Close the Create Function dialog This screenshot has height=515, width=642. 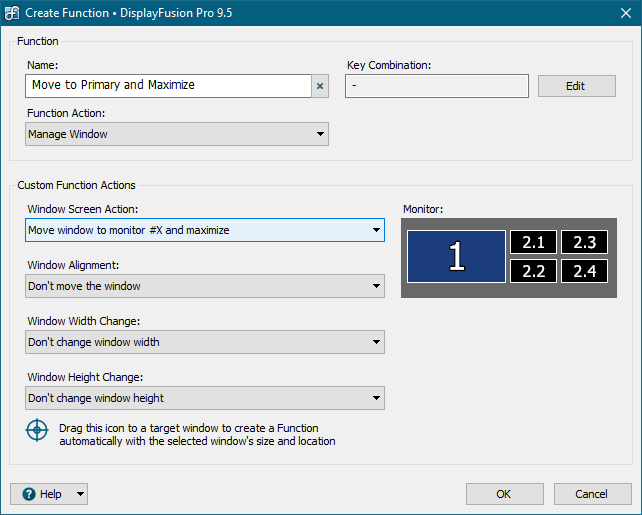click(625, 13)
